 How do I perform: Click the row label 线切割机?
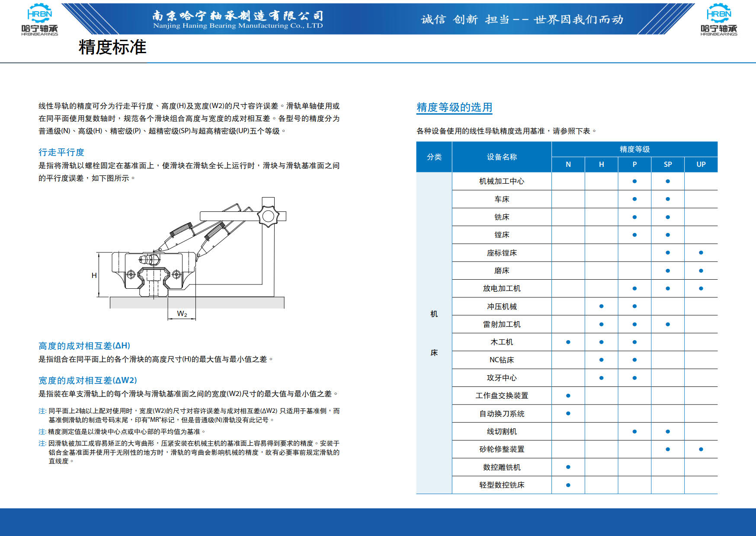coord(502,431)
